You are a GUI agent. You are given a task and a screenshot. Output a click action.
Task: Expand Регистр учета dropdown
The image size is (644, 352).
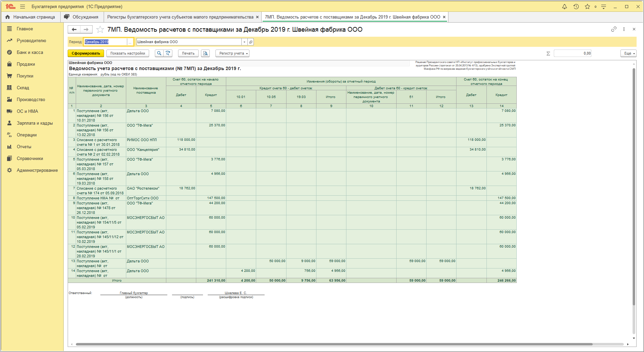(x=232, y=53)
